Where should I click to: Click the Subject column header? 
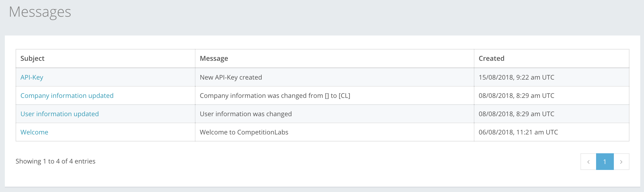pyautogui.click(x=32, y=59)
